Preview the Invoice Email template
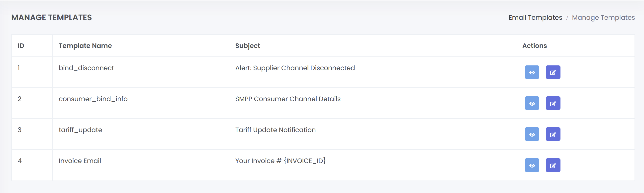644x193 pixels. [532, 166]
